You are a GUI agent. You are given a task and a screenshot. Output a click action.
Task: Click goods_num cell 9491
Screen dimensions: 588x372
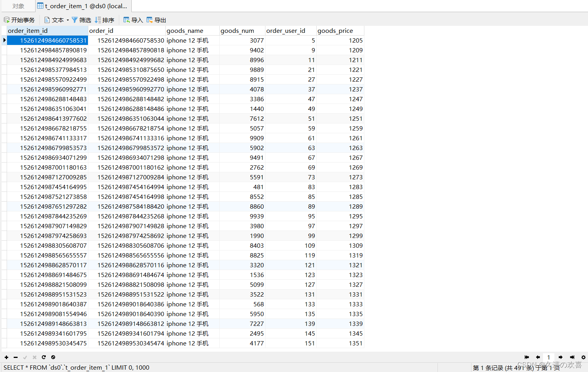click(242, 157)
